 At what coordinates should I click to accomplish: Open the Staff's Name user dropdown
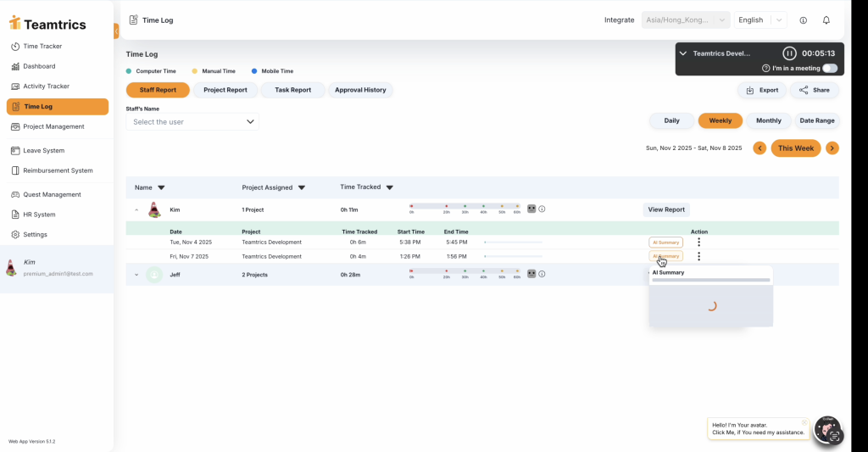coord(192,122)
